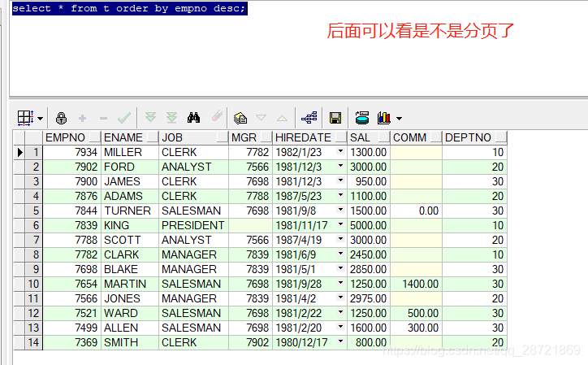Open date dropdown in JAMES row
The width and height of the screenshot is (588, 365).
pos(340,180)
